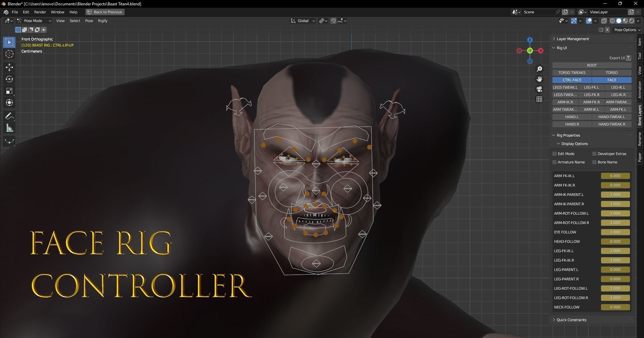This screenshot has width=644, height=338.
Task: Expand the Quick Constraints panel
Action: (572, 320)
